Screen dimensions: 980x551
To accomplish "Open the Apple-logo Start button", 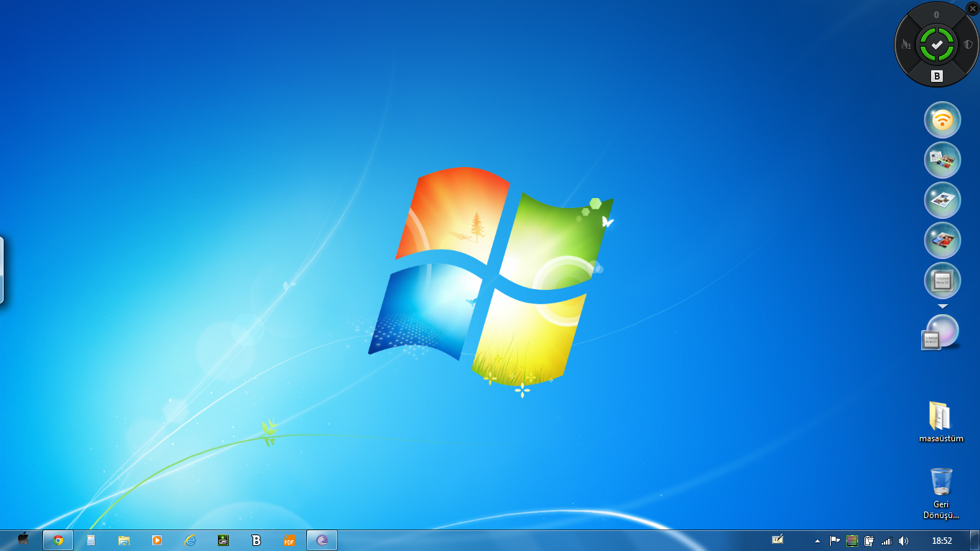I will pos(23,540).
